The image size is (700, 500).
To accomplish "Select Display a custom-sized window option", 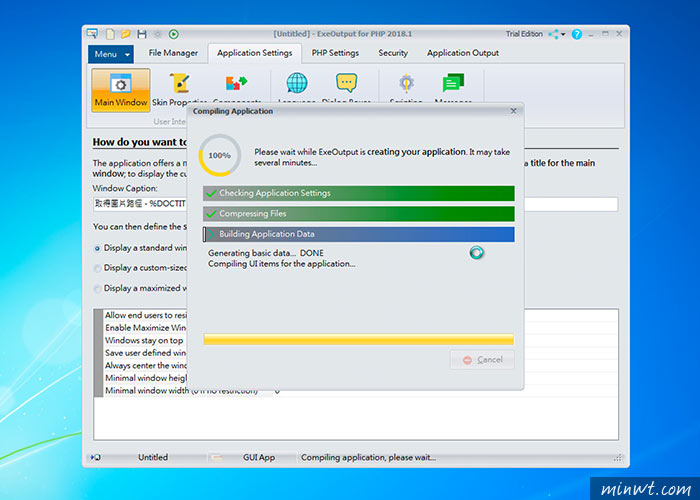I will click(x=97, y=268).
